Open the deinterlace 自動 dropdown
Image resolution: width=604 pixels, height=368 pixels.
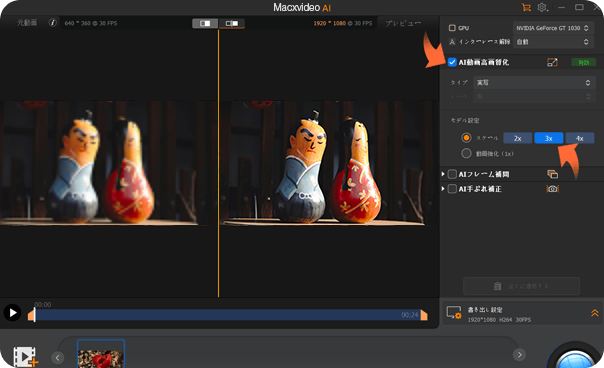(x=553, y=42)
